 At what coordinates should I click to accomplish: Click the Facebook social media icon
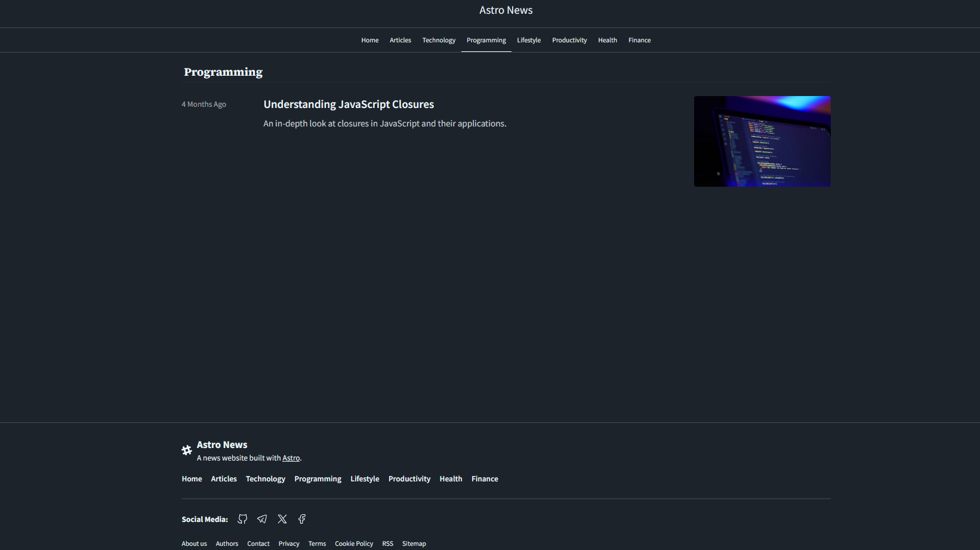(302, 519)
